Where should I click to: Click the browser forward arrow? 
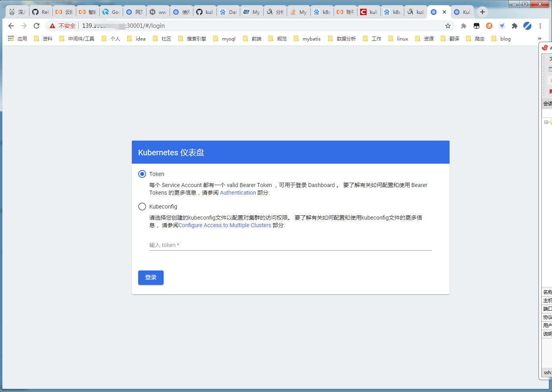coord(24,26)
